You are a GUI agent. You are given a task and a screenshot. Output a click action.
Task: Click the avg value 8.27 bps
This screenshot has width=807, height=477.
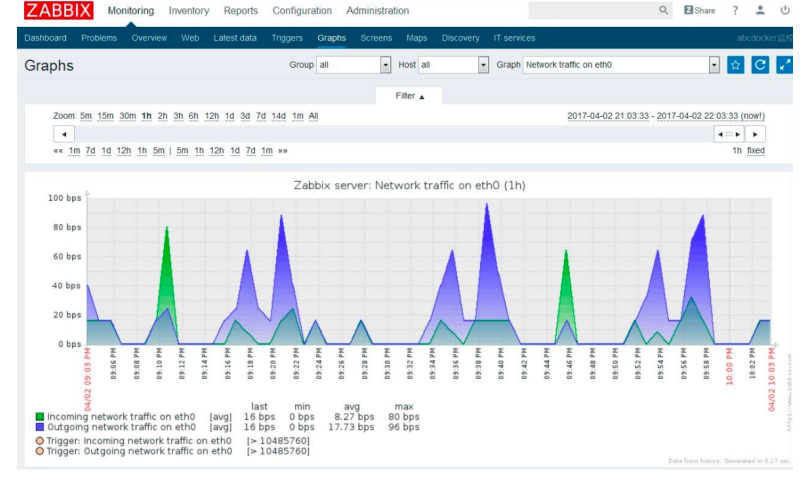point(354,417)
